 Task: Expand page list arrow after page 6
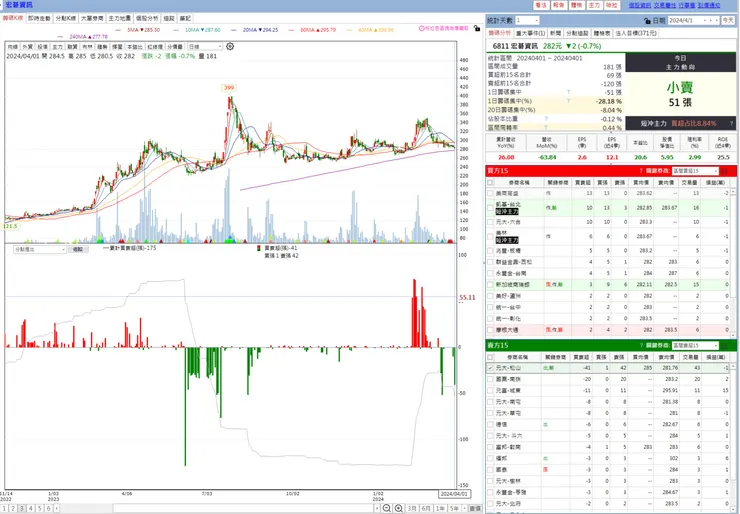pyautogui.click(x=57, y=508)
